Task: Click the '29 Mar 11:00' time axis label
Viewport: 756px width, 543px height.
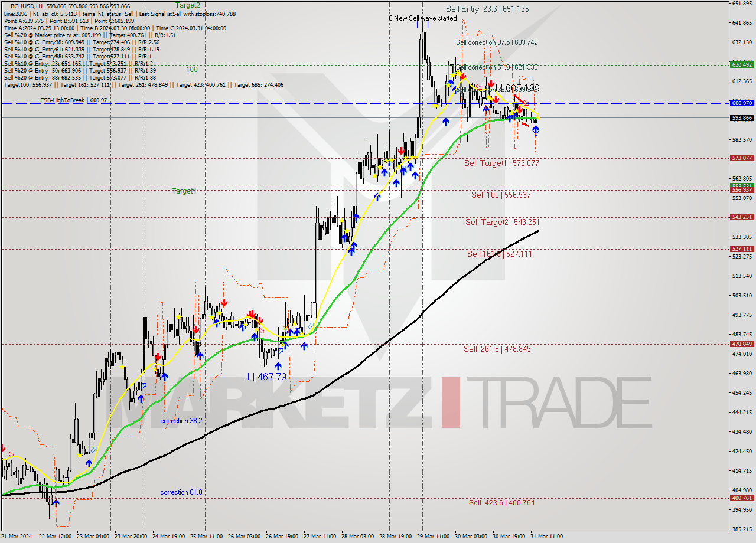Action: coord(433,537)
